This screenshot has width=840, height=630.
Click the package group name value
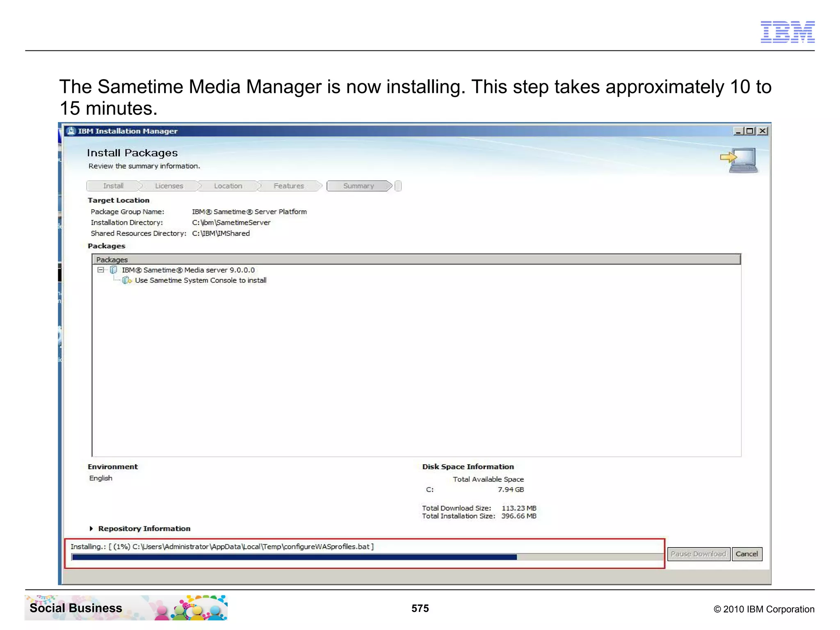click(x=249, y=212)
